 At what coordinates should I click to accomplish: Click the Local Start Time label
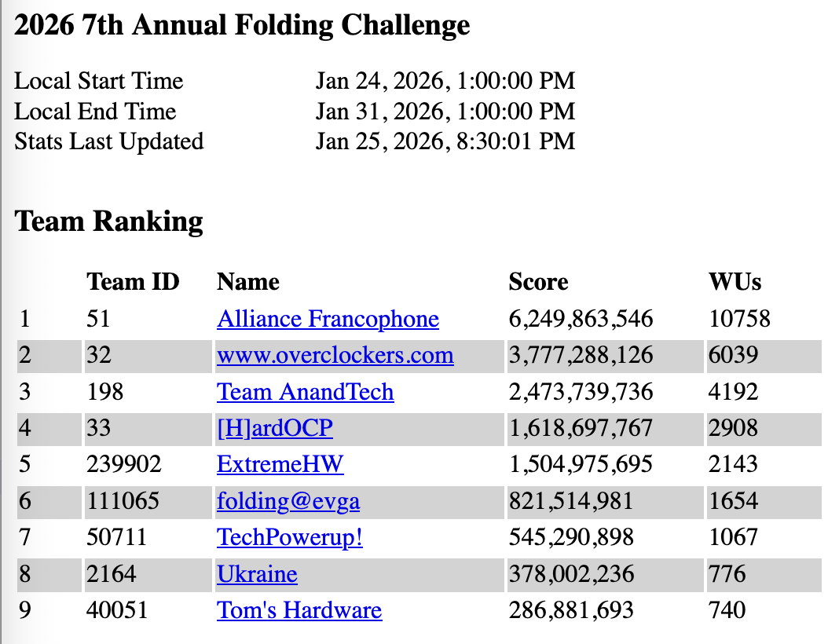tap(99, 81)
